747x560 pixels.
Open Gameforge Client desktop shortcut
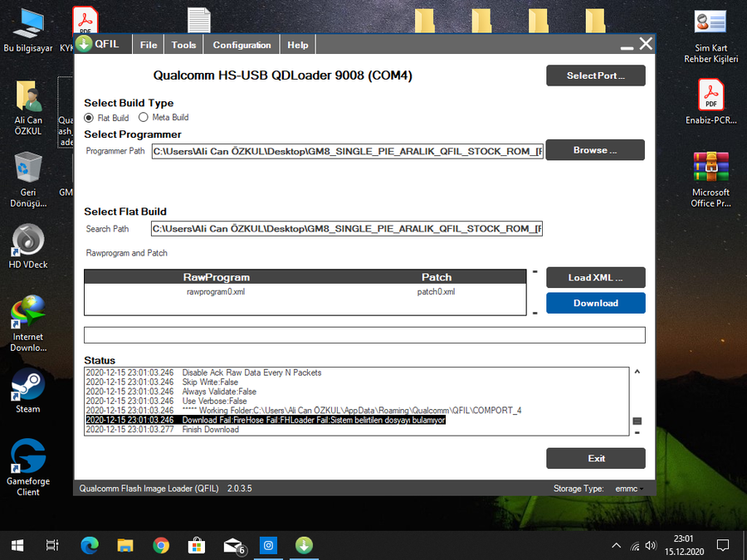point(28,468)
